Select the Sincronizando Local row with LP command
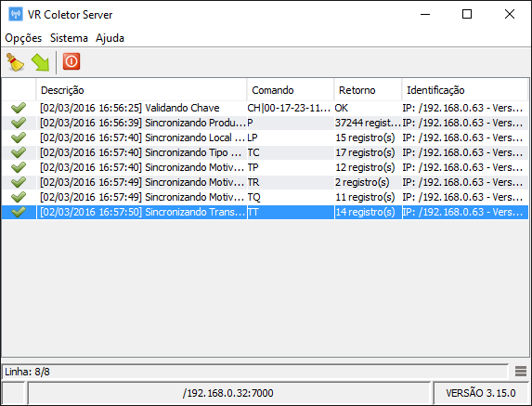This screenshot has width=532, height=406. point(265,138)
